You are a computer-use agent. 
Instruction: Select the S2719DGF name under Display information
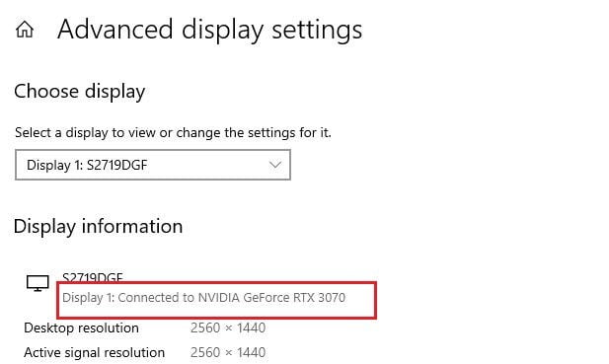pyautogui.click(x=93, y=277)
